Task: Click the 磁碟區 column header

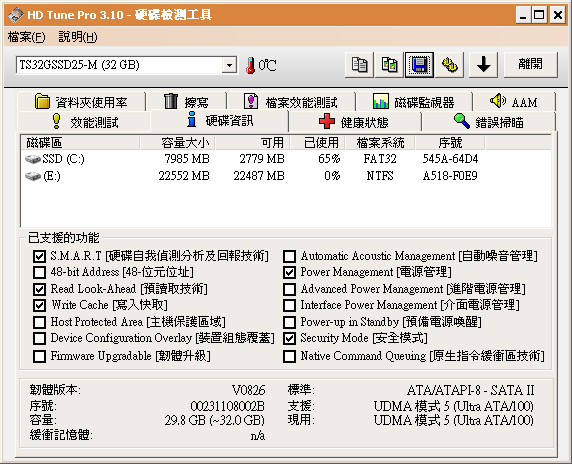Action: pos(80,143)
